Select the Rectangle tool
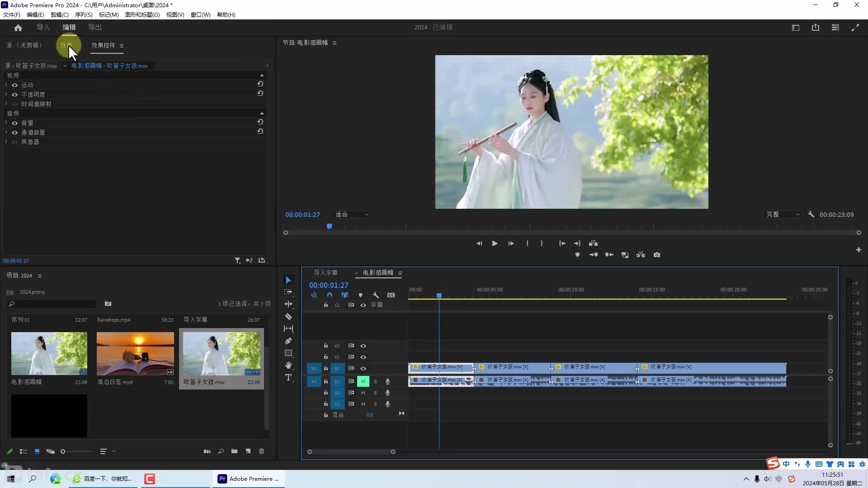 coord(288,353)
